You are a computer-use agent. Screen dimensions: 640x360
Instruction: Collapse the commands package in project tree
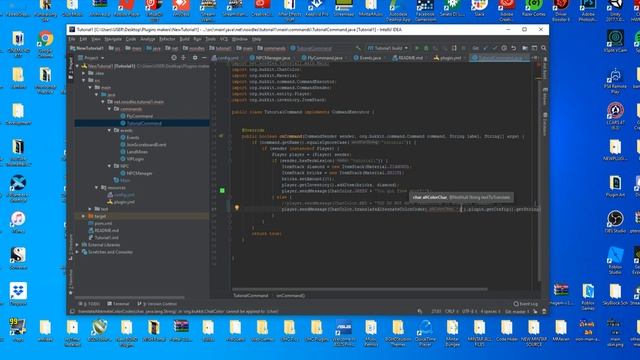(109, 109)
